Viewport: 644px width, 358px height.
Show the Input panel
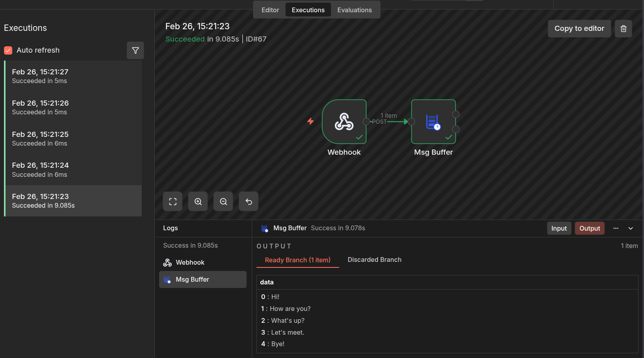pyautogui.click(x=559, y=228)
